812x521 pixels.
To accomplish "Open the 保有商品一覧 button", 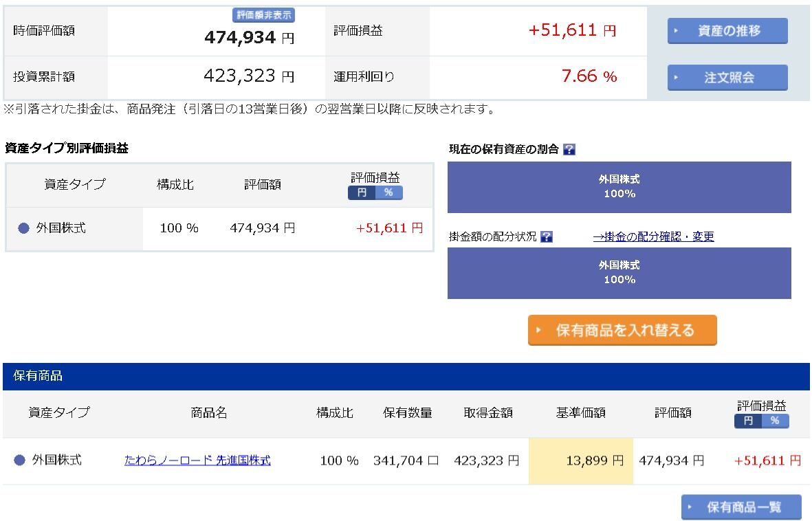I will [x=741, y=507].
